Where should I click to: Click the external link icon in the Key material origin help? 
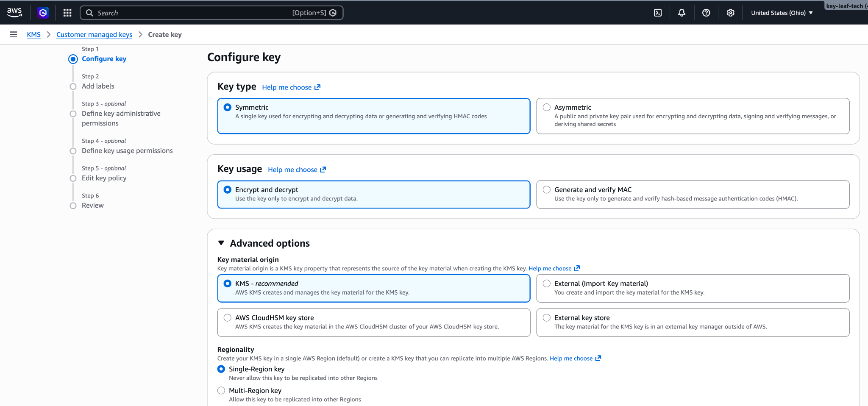coord(577,268)
